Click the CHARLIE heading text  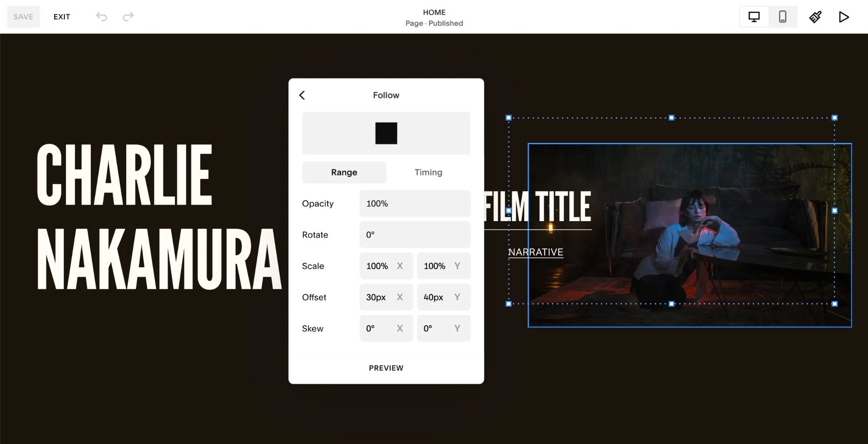125,175
